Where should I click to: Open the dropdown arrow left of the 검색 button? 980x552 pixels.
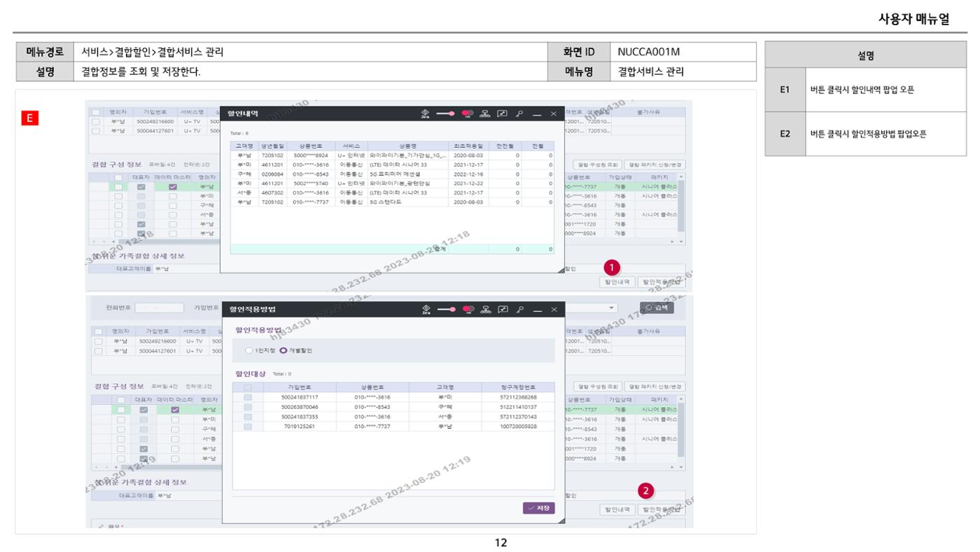point(612,308)
